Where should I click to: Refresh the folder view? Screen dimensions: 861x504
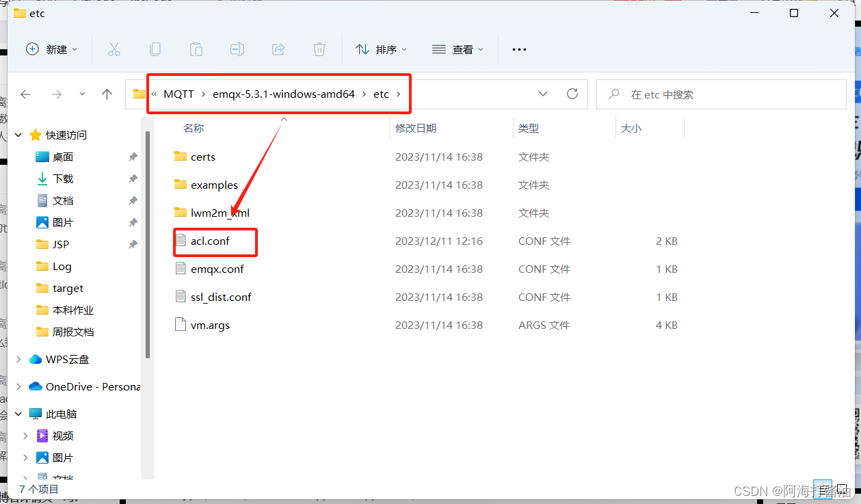(572, 94)
